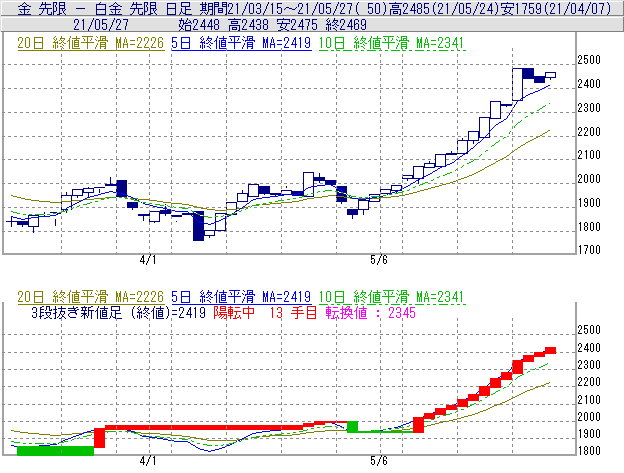
Task: Select 10日 終値平滑 MA=2341 legend in upper chart
Action: (392, 43)
